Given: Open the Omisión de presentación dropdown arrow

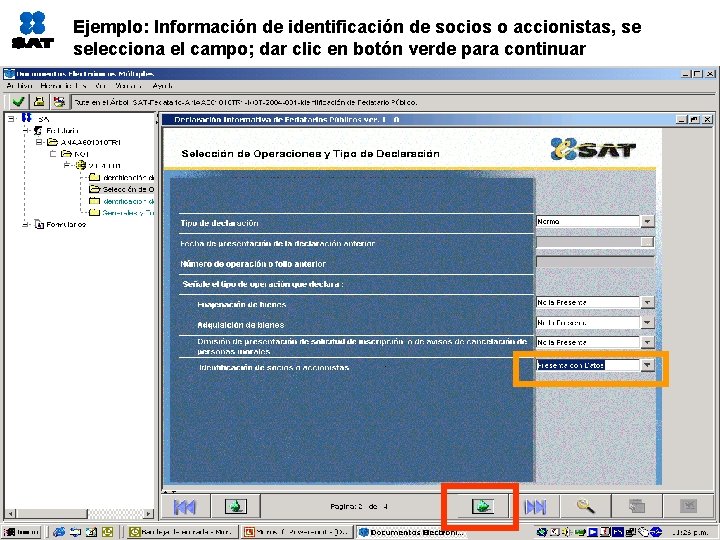Looking at the screenshot, I should point(647,343).
